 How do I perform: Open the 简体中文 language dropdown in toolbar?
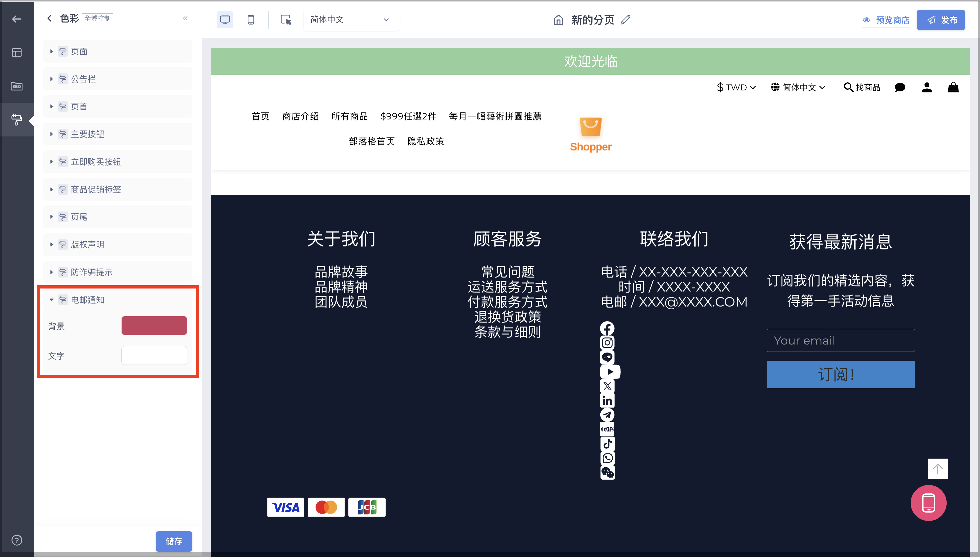click(351, 19)
